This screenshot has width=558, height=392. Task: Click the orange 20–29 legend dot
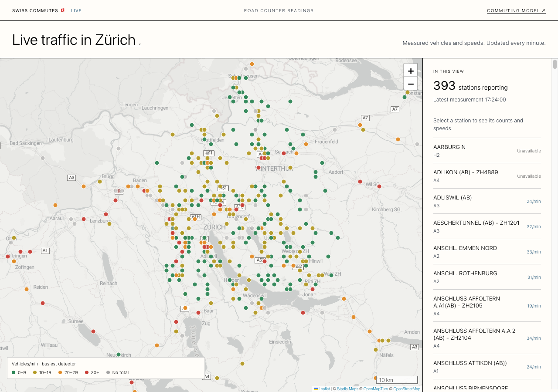point(60,372)
